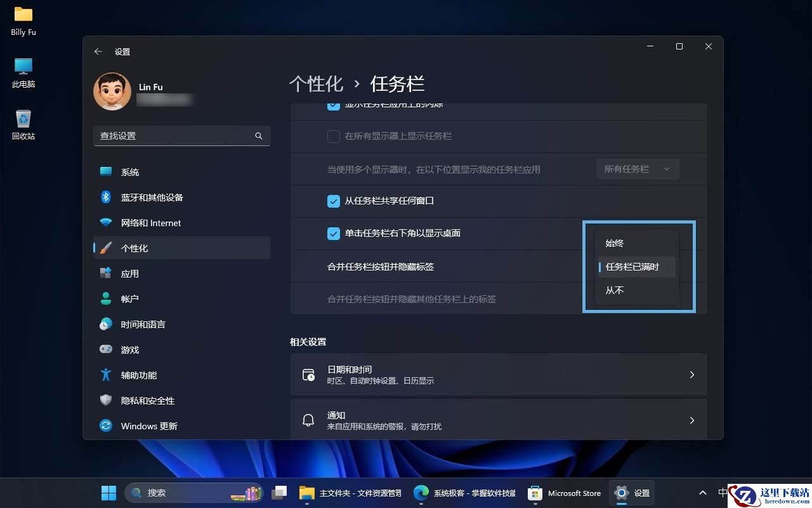Open the Billy Fu desktop folder

[x=23, y=20]
